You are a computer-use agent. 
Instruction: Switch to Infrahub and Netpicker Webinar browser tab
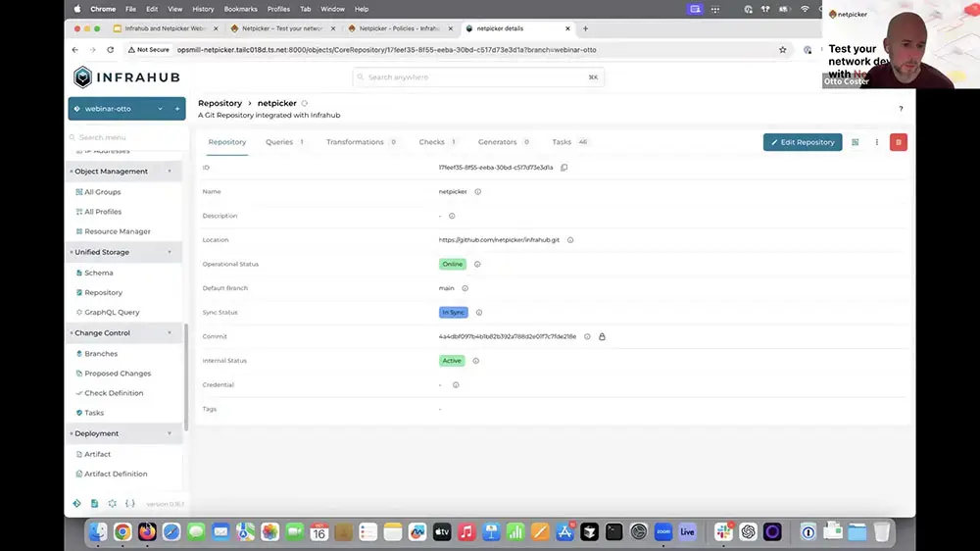coord(165,28)
